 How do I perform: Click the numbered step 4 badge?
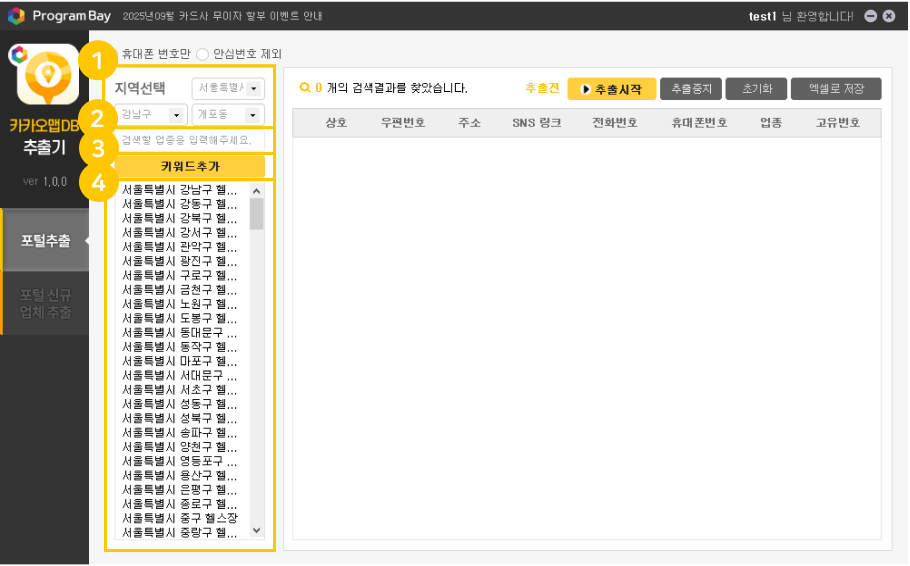coord(97,183)
